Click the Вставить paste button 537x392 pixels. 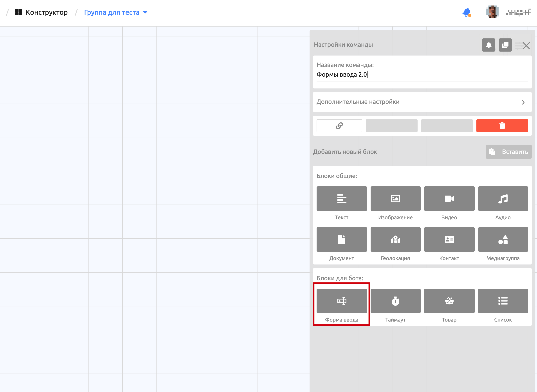[x=508, y=152]
